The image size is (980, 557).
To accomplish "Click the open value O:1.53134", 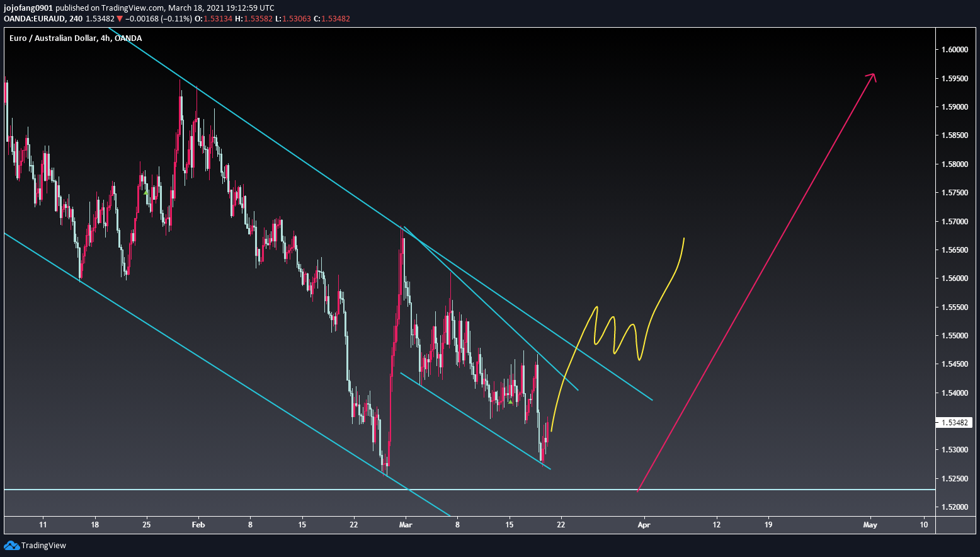I will pos(214,19).
